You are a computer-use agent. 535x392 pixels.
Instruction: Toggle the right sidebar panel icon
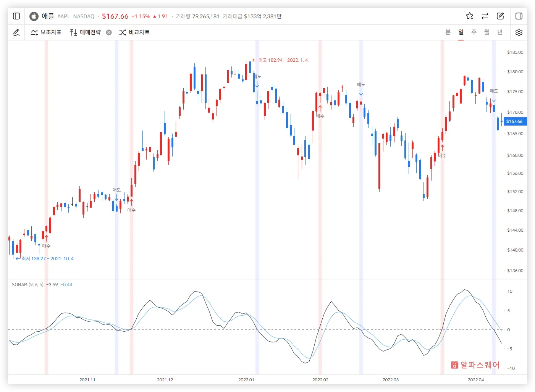click(519, 16)
